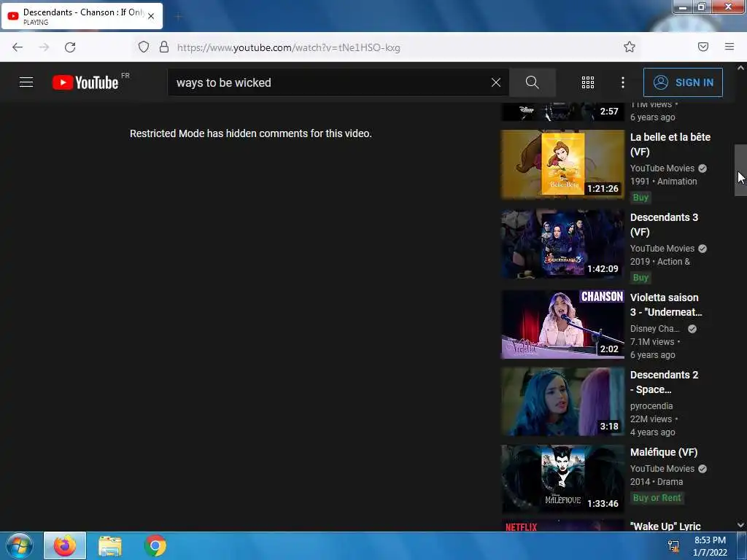Click the "Wake Up" Lyric video title
747x560 pixels.
pos(665,526)
